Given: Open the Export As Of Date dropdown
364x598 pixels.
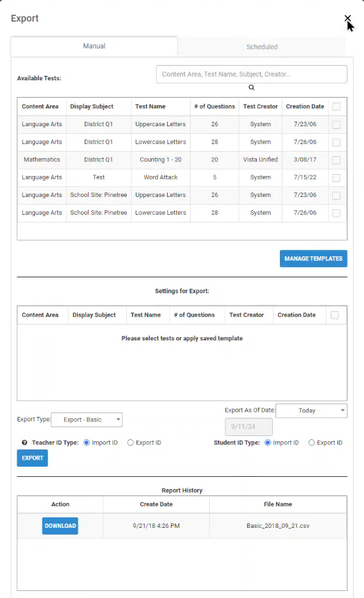Looking at the screenshot, I should [x=311, y=411].
